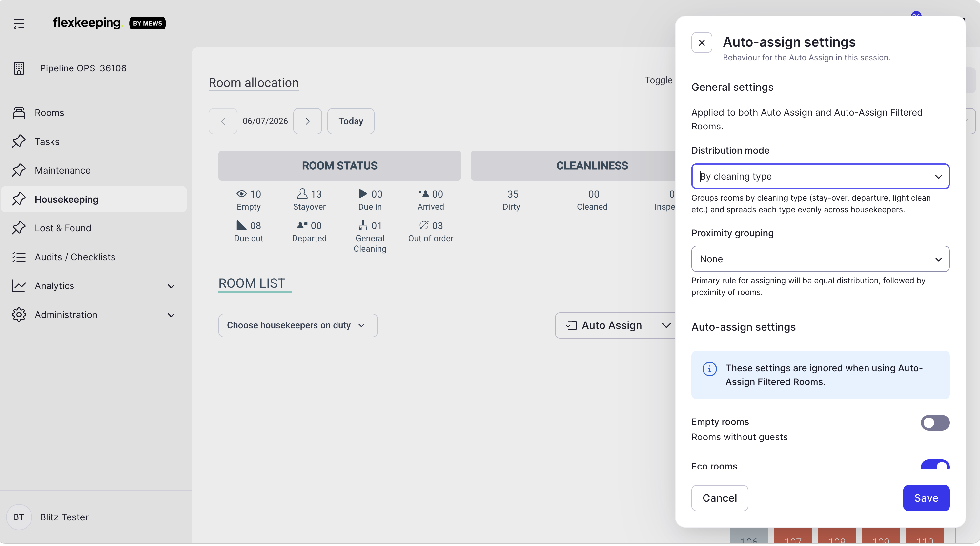The image size is (980, 546).
Task: Open Lost & Found
Action: pos(93,228)
